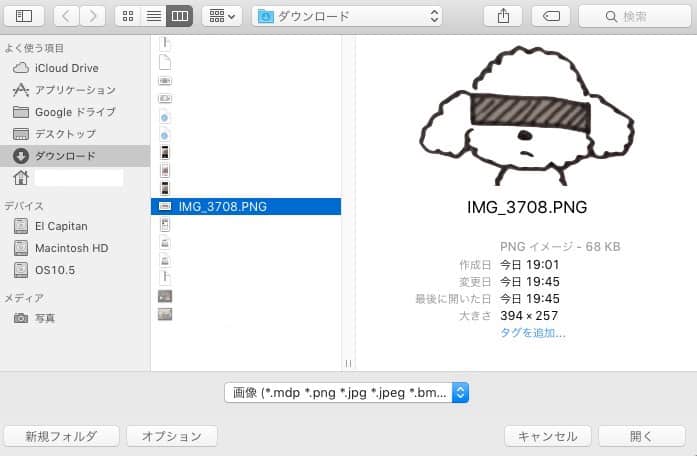Open Google ドライブ in the sidebar
Viewport: 697px width, 456px height.
pyautogui.click(x=75, y=112)
